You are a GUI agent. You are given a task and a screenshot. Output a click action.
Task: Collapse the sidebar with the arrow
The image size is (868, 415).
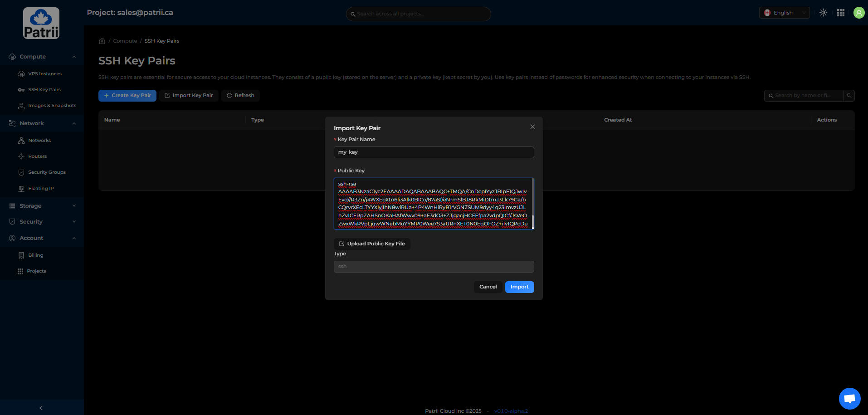coord(41,408)
